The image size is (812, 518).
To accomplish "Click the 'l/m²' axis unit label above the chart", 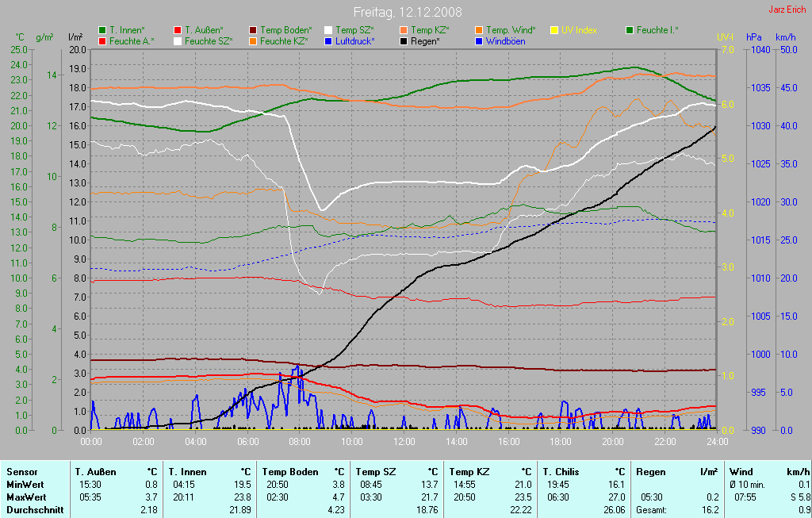I will click(x=75, y=37).
